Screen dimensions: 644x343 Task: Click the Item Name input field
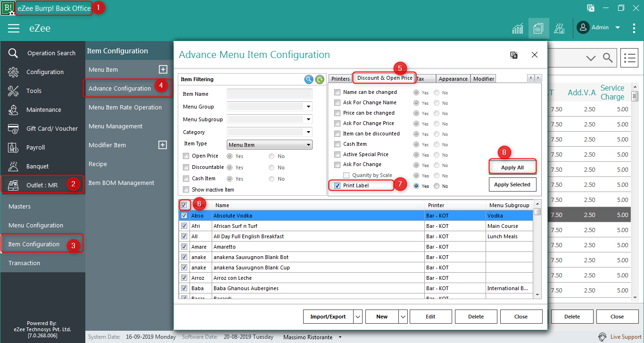(270, 94)
